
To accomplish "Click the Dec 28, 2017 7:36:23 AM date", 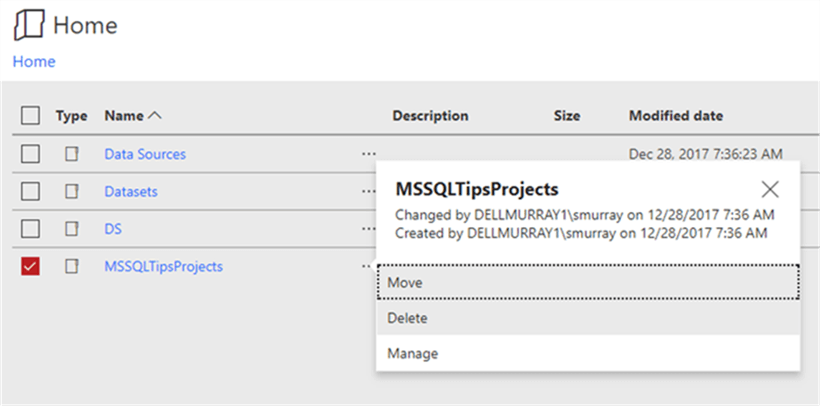I will click(705, 154).
